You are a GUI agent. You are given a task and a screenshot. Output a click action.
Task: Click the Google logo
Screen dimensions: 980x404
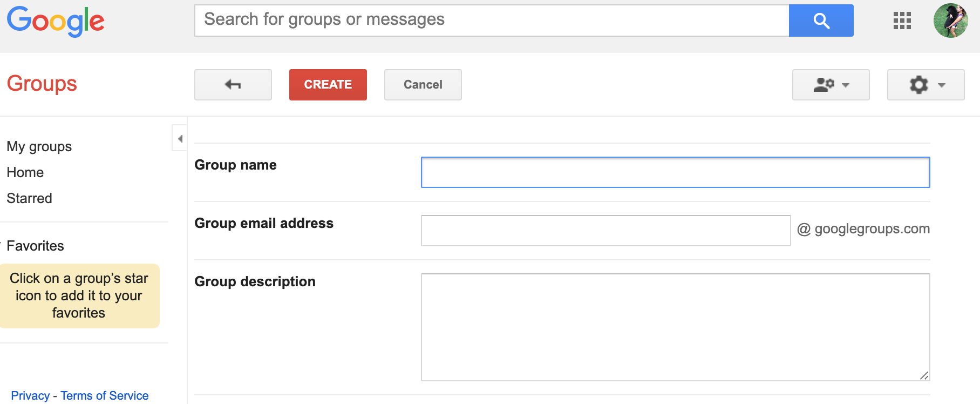(56, 21)
